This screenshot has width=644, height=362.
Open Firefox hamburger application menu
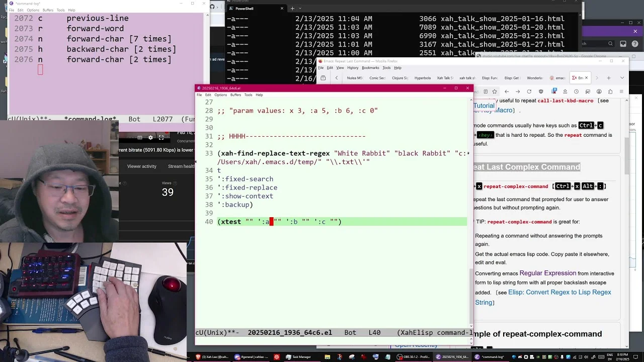621,92
